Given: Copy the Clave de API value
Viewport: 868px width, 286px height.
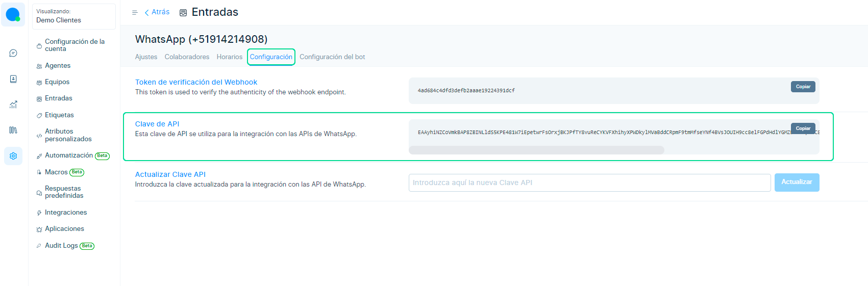Looking at the screenshot, I should [x=803, y=128].
